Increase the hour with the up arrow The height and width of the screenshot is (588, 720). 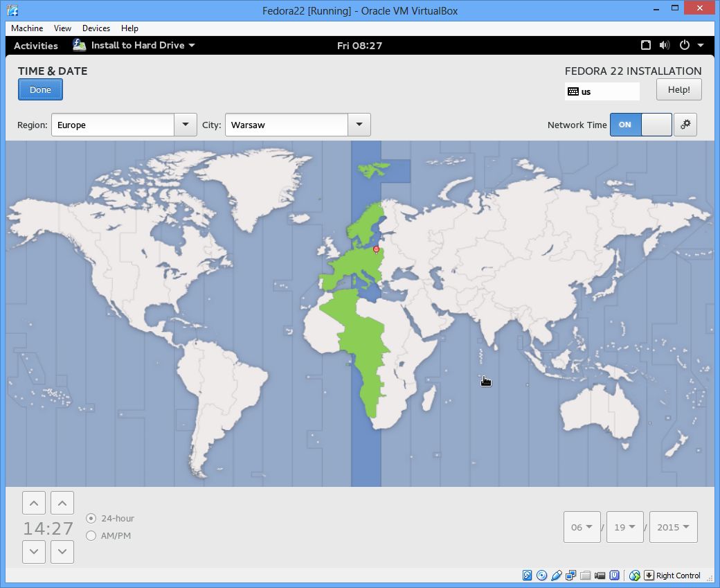point(34,503)
